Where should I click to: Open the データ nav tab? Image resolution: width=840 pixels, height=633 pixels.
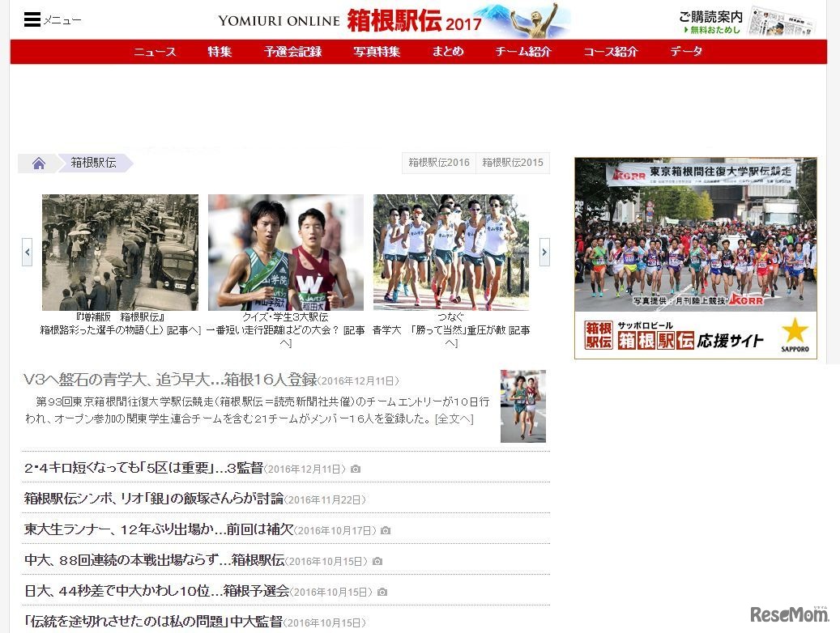point(686,52)
